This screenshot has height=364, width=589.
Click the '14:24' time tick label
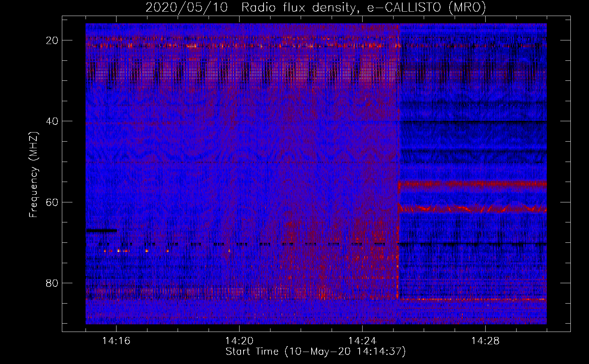(x=363, y=341)
